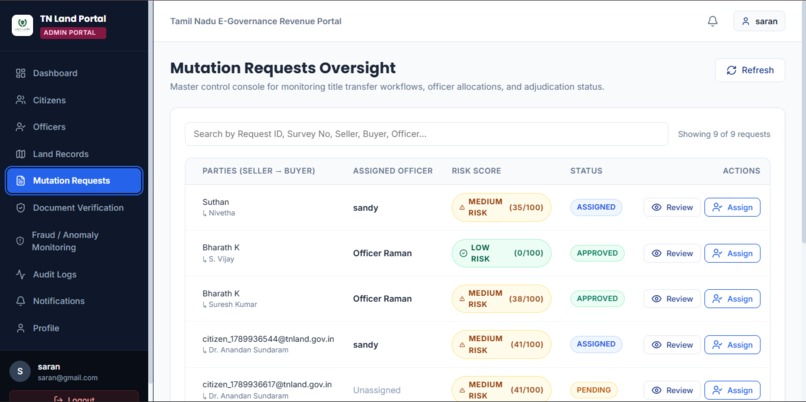Click the Unassigned officer text
Screen dimensions: 806x402
(x=376, y=390)
